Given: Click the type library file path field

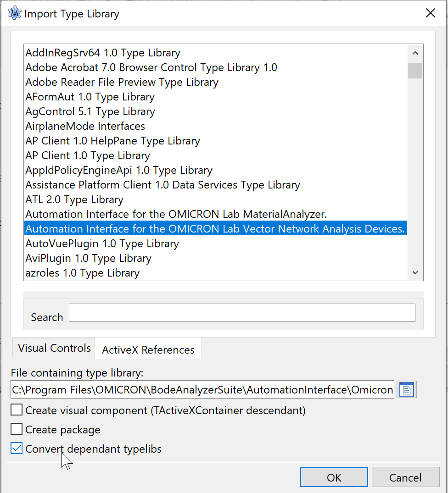Looking at the screenshot, I should point(202,389).
